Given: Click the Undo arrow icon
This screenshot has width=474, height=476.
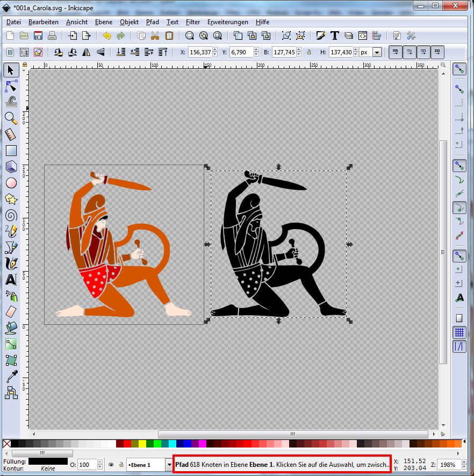Looking at the screenshot, I should point(106,36).
